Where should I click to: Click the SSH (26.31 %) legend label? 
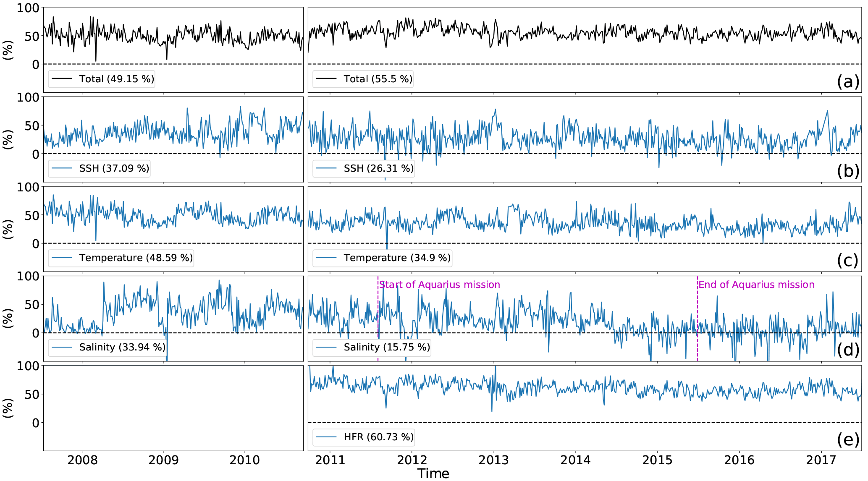378,168
